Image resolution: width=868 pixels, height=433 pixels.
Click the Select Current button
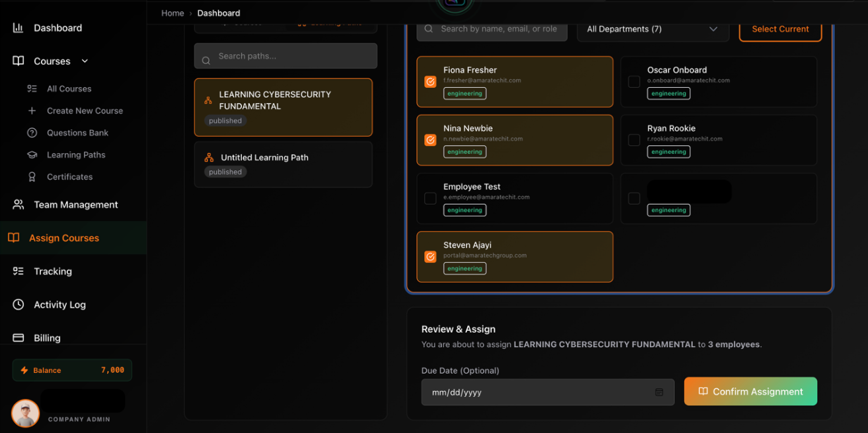(780, 29)
